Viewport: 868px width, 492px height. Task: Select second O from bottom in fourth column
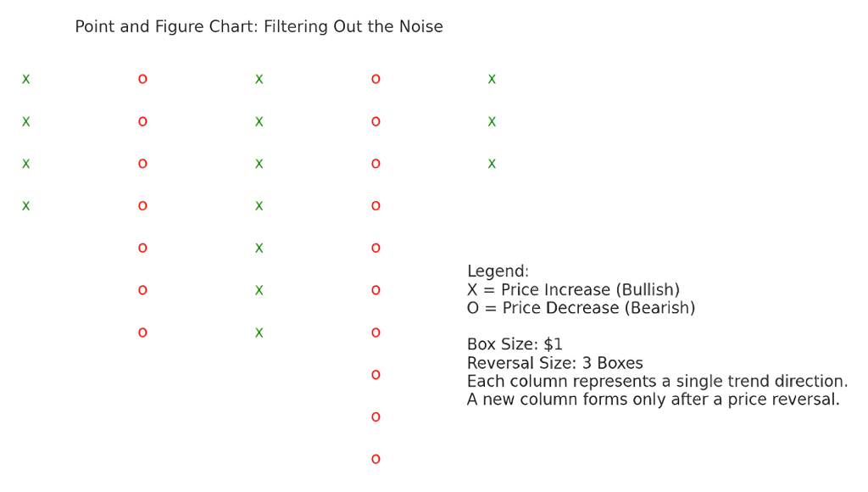click(376, 417)
